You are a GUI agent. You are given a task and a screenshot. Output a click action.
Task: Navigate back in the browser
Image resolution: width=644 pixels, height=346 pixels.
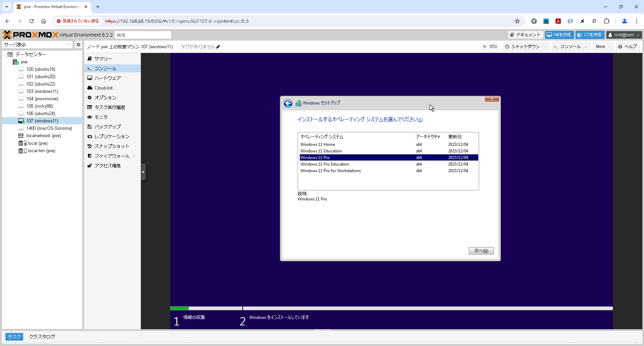7,21
